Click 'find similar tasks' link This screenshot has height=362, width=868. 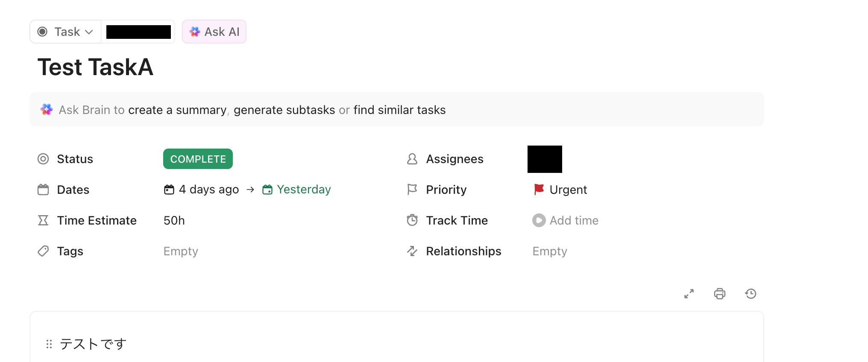(x=399, y=110)
